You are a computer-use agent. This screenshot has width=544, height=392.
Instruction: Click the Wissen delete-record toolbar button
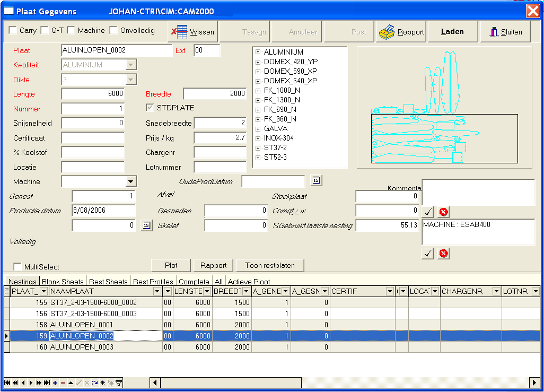click(x=193, y=32)
